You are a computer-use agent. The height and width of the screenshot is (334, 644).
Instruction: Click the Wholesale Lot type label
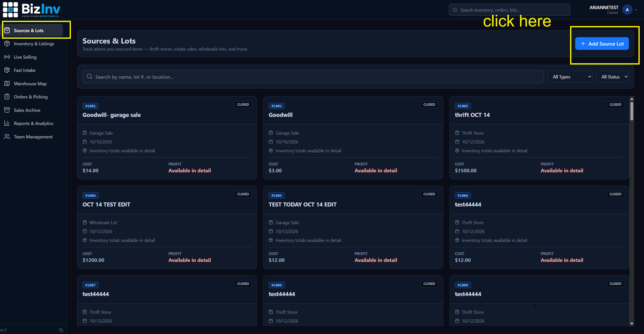(103, 222)
